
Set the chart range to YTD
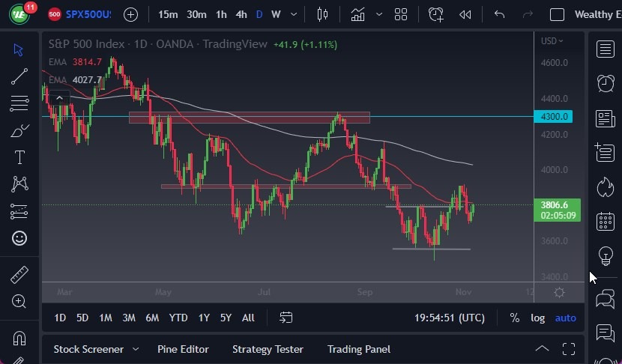pyautogui.click(x=178, y=318)
